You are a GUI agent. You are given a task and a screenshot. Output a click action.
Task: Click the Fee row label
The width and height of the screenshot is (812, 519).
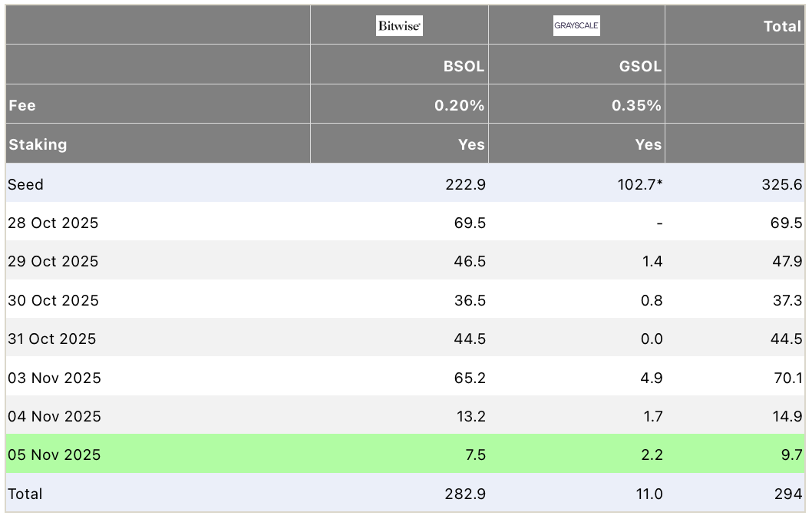[22, 105]
